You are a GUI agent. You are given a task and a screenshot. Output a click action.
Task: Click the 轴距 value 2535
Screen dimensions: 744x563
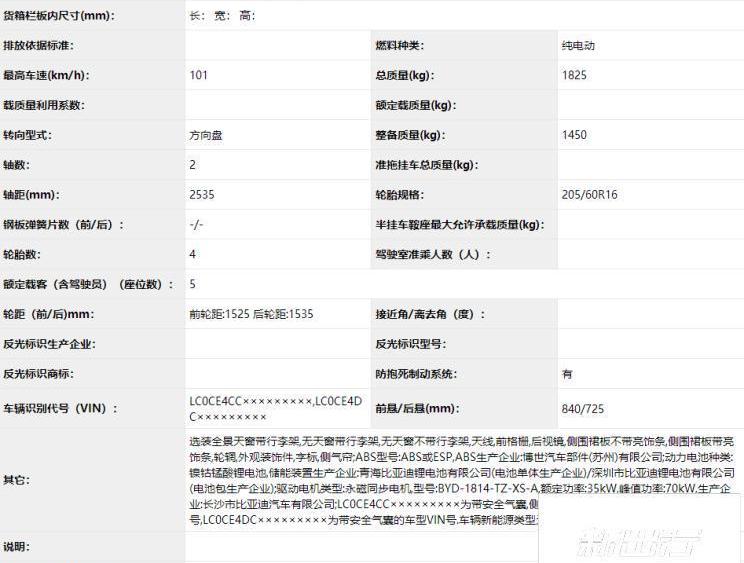point(202,195)
